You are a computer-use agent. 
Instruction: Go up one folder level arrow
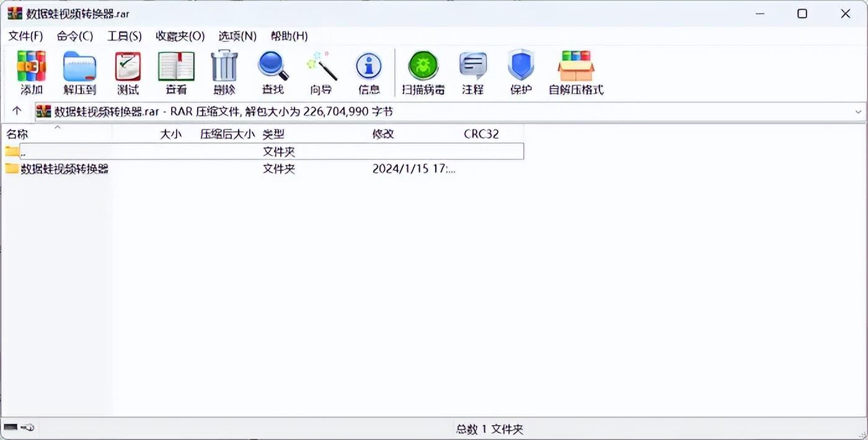(17, 111)
